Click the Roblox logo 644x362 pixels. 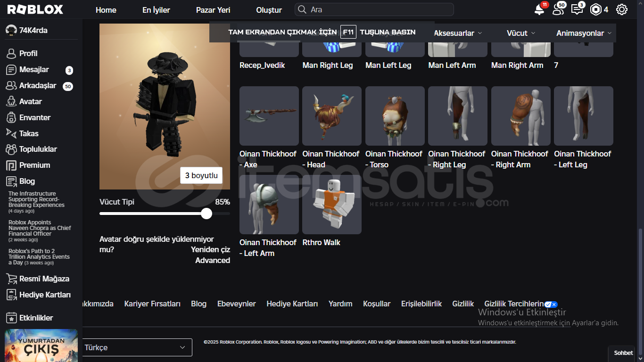35,9
